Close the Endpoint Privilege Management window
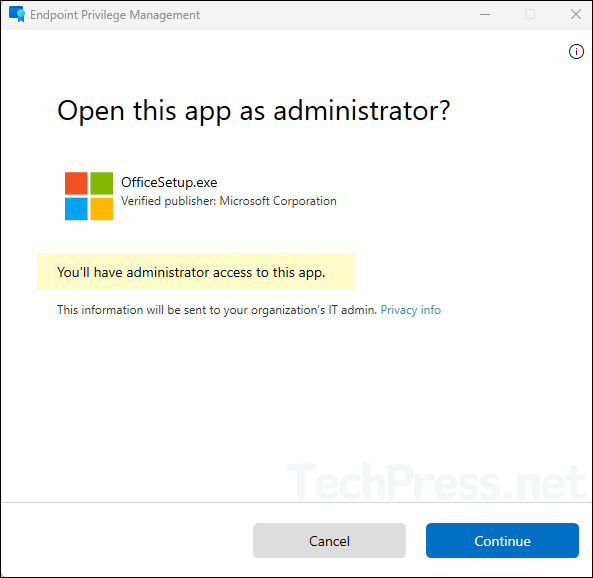Viewport: 593px width, 578px height. (x=576, y=14)
